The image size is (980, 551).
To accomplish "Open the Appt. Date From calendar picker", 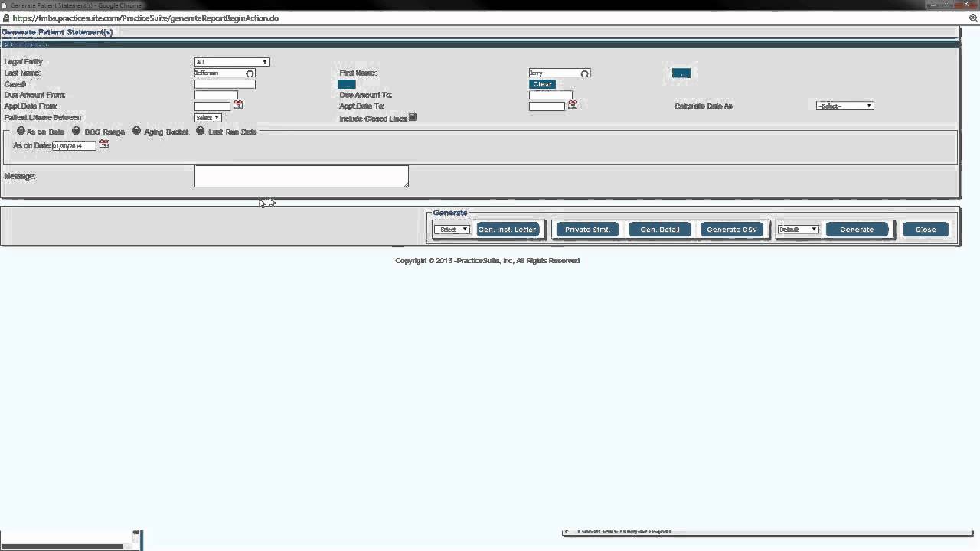I will pyautogui.click(x=238, y=105).
